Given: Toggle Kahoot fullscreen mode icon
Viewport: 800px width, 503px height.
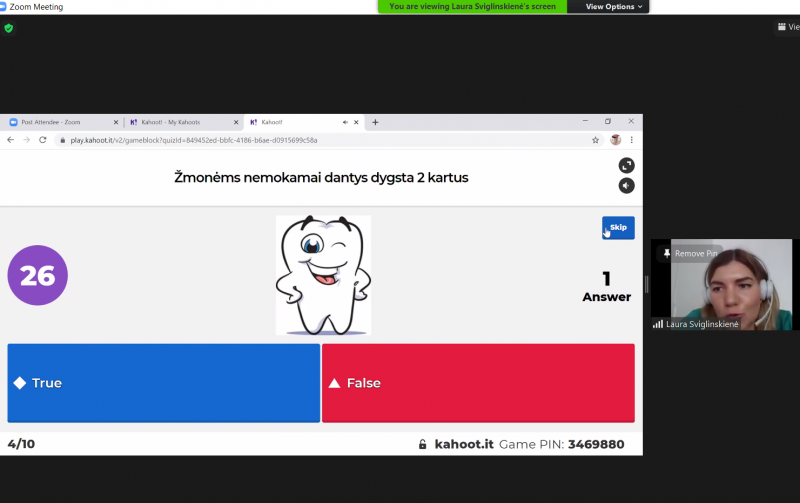Looking at the screenshot, I should pyautogui.click(x=627, y=165).
